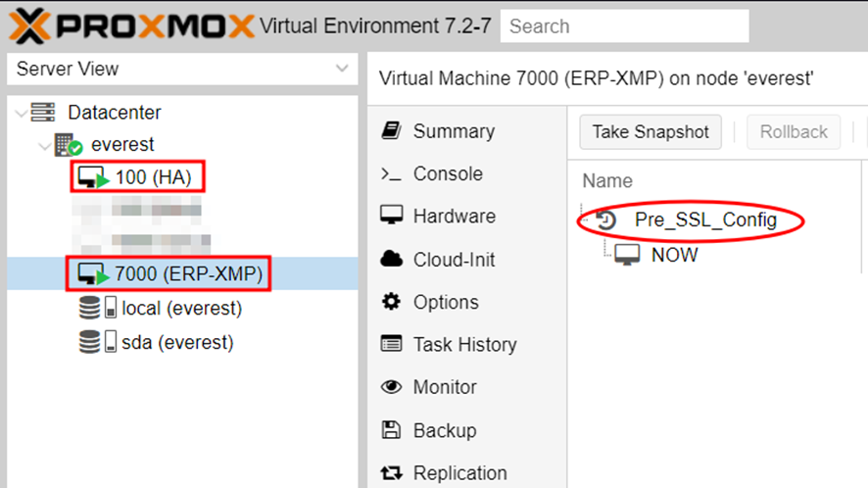Open the Server View dropdown
868x488 pixels.
click(x=182, y=69)
